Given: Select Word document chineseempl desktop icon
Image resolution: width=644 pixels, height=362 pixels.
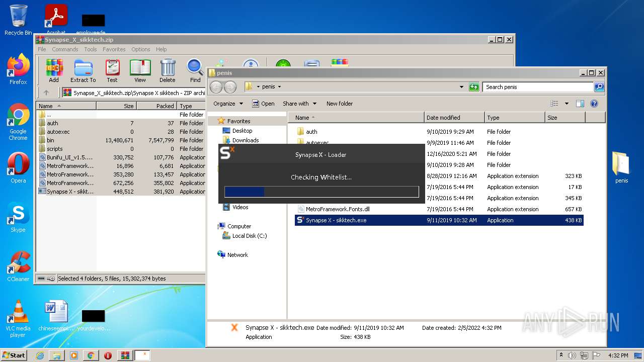Looking at the screenshot, I should tap(56, 316).
